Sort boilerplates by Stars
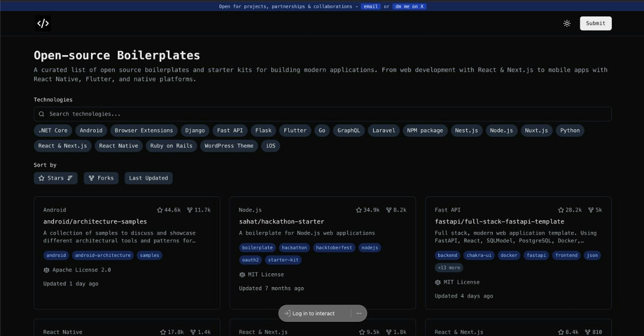Screen dimensions: 644x336 click(56, 178)
